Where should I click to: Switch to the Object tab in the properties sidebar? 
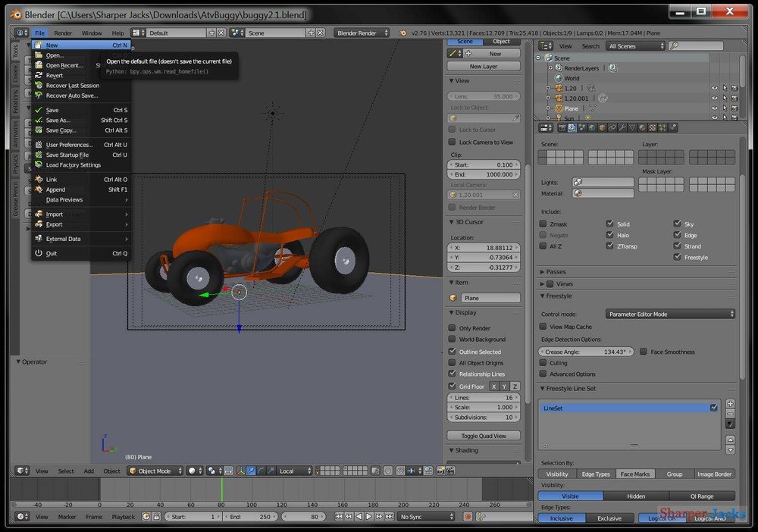(500, 42)
